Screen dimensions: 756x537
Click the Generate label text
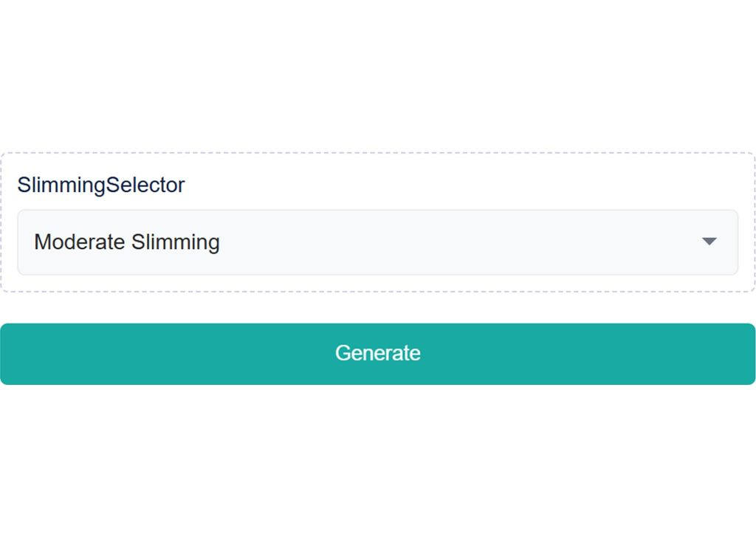378,353
